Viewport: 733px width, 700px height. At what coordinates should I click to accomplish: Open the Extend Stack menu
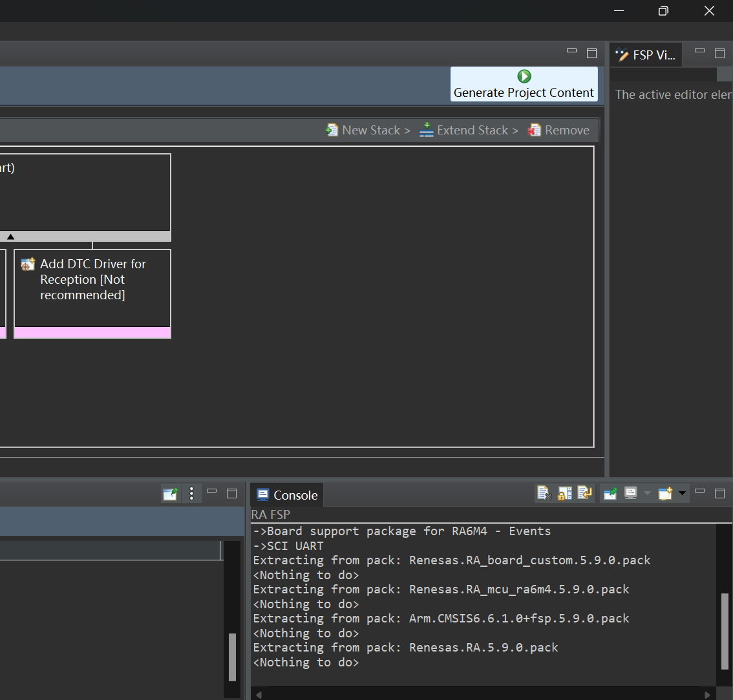[469, 130]
